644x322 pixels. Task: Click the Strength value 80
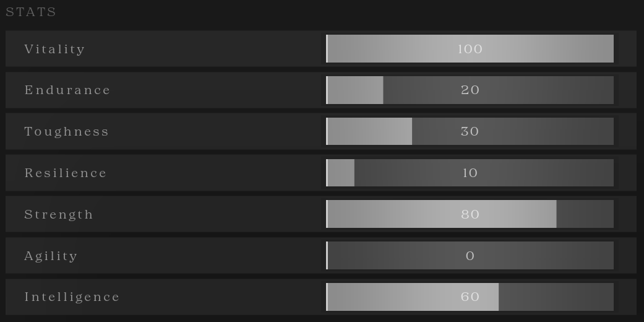pyautogui.click(x=470, y=214)
